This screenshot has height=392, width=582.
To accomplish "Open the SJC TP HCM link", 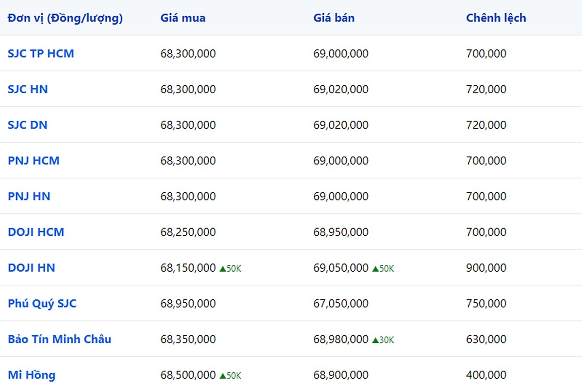I will click(41, 53).
